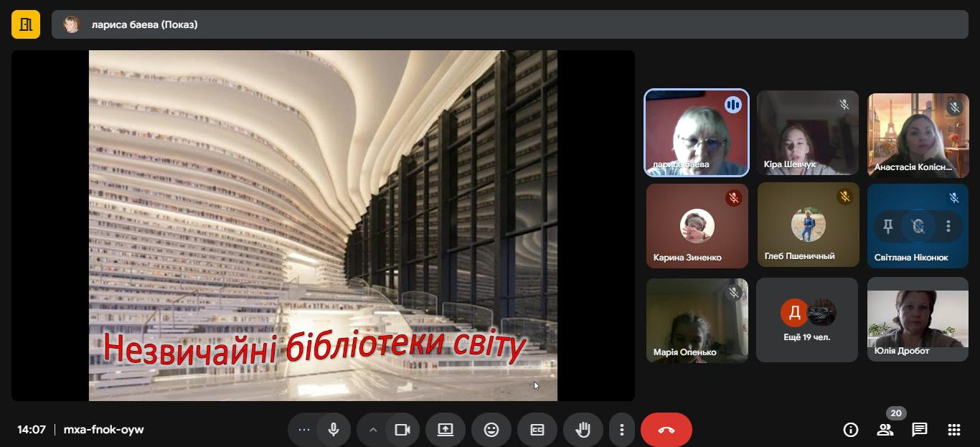The width and height of the screenshot is (980, 447).
Task: Open the activities grid icon
Action: 953,430
